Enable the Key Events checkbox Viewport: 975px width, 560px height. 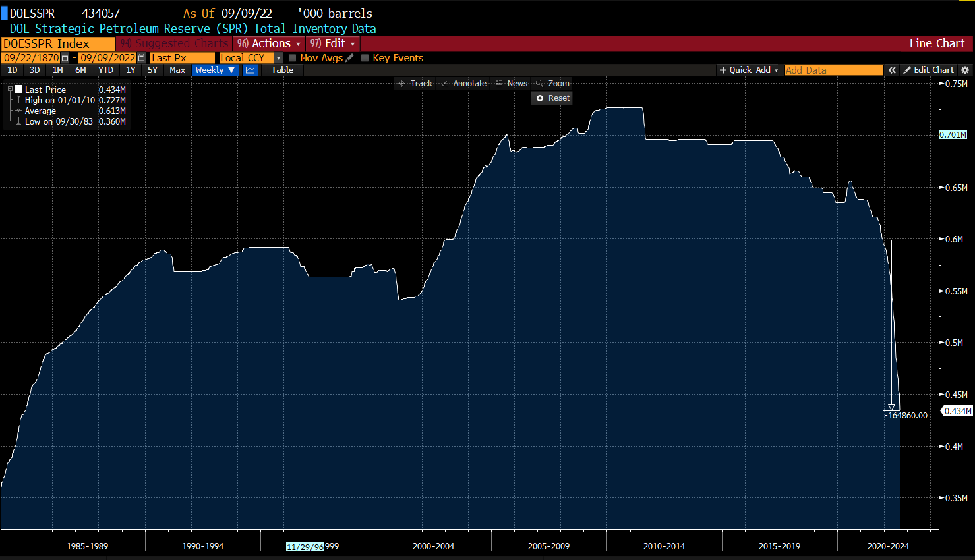click(x=365, y=58)
